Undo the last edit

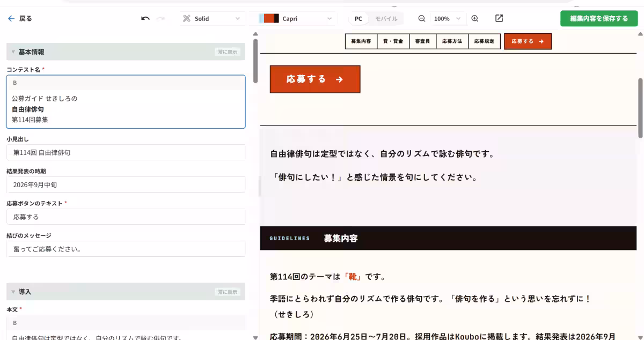tap(145, 18)
